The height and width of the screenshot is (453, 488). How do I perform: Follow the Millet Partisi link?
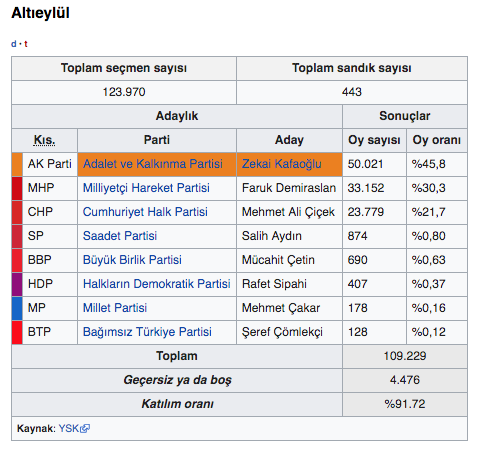pos(115,308)
